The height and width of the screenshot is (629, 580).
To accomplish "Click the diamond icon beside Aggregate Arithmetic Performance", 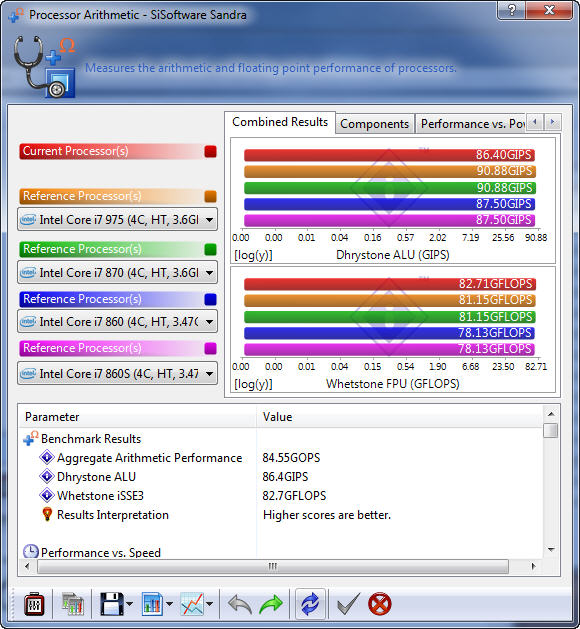I will point(47,457).
